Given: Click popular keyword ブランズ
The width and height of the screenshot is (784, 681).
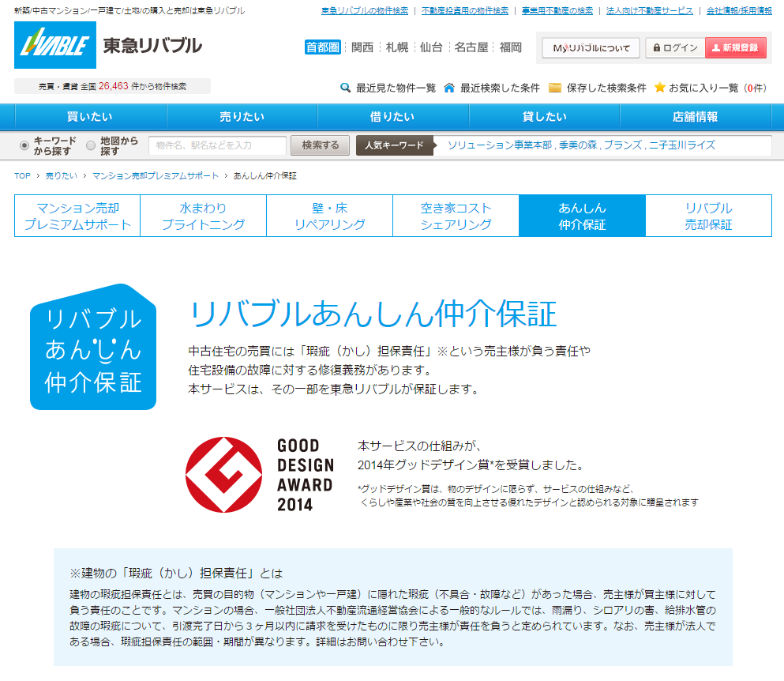Looking at the screenshot, I should pyautogui.click(x=623, y=145).
